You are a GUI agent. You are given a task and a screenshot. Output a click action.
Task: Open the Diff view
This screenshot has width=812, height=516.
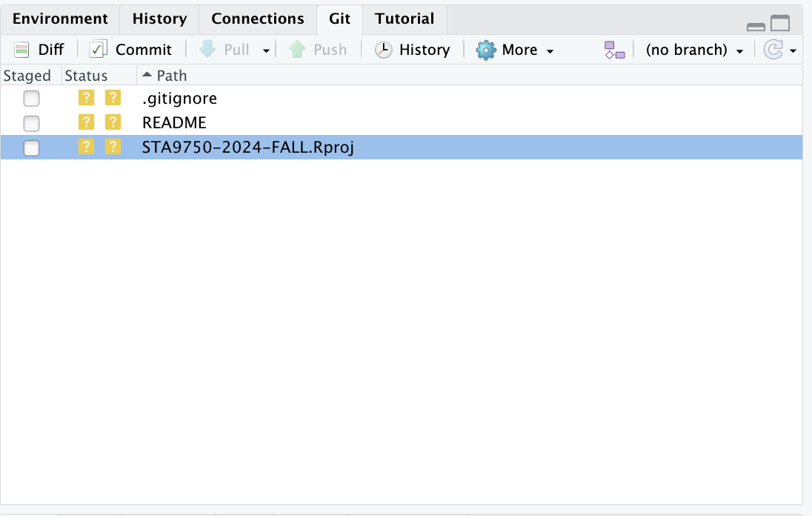click(x=39, y=50)
